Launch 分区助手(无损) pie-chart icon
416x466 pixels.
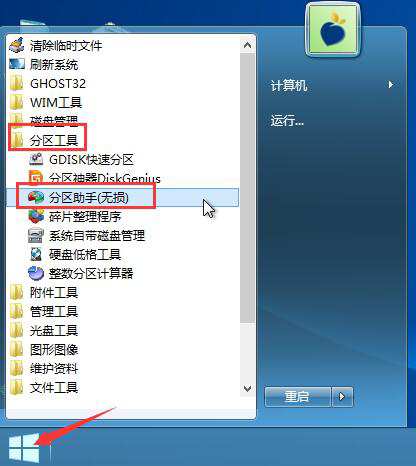click(x=36, y=197)
